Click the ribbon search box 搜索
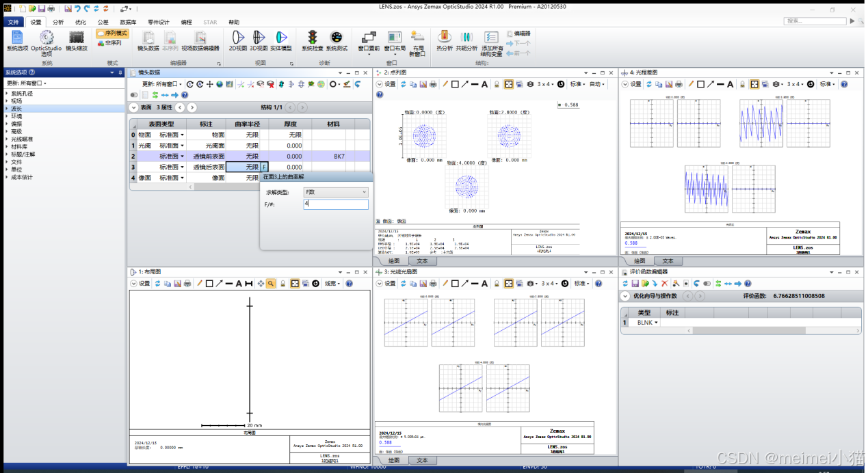The height and width of the screenshot is (473, 868). coord(814,21)
